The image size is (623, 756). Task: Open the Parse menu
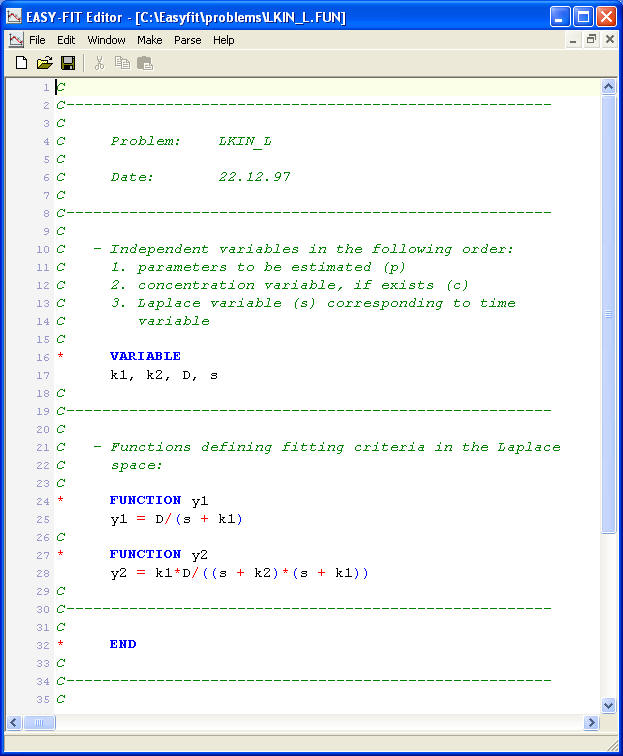(x=187, y=40)
